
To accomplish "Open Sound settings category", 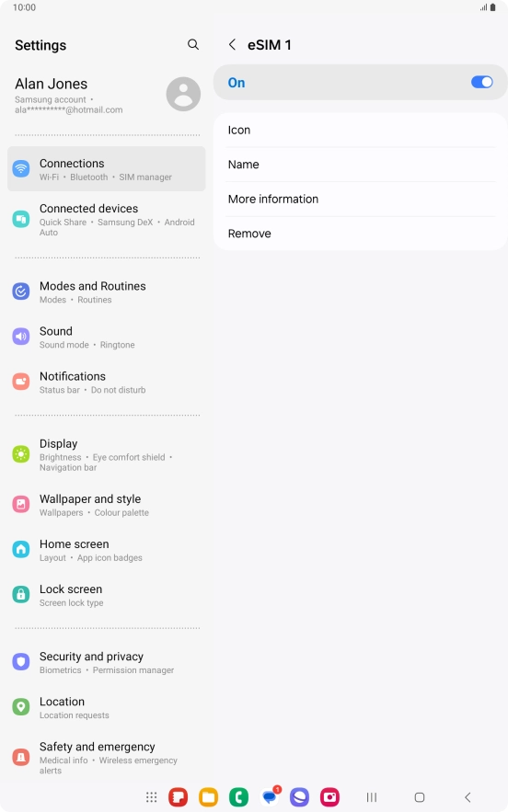I will point(106,337).
